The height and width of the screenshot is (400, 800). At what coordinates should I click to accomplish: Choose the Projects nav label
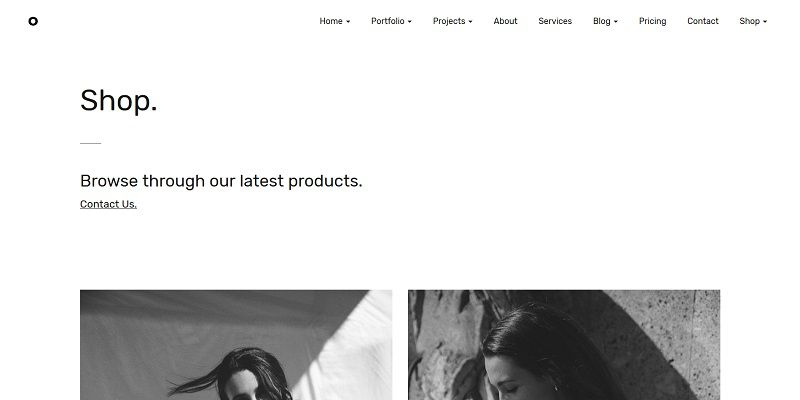(449, 21)
